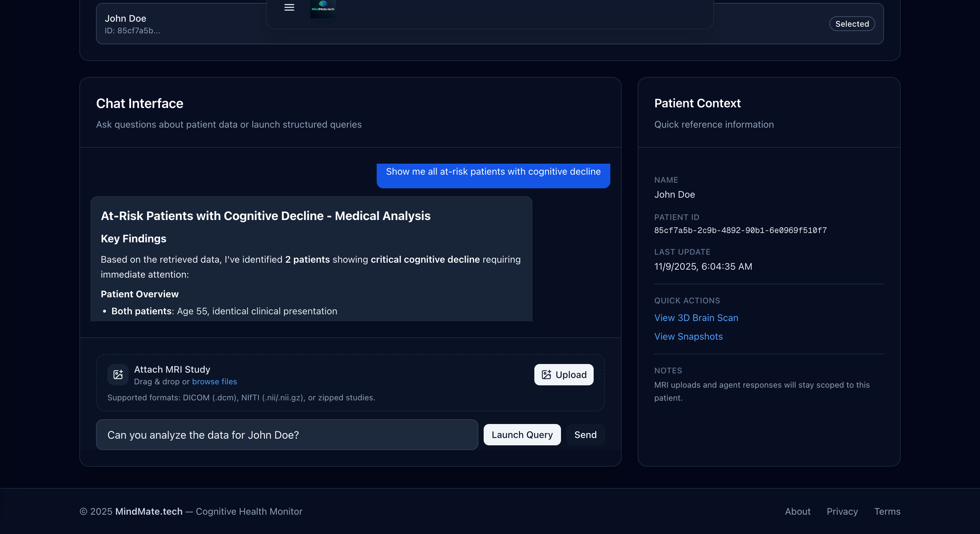Send the chat message
The image size is (980, 534).
585,435
